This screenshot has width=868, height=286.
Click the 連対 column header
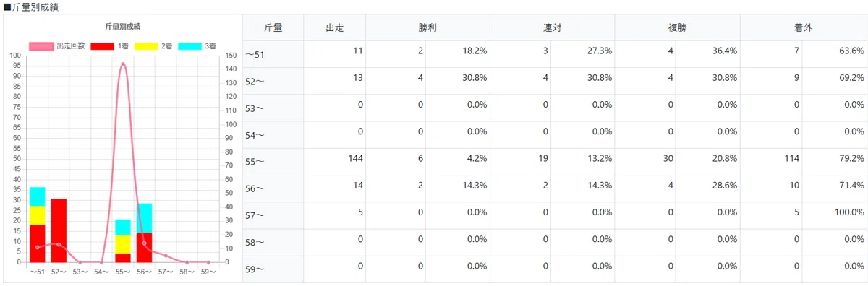pos(553,27)
